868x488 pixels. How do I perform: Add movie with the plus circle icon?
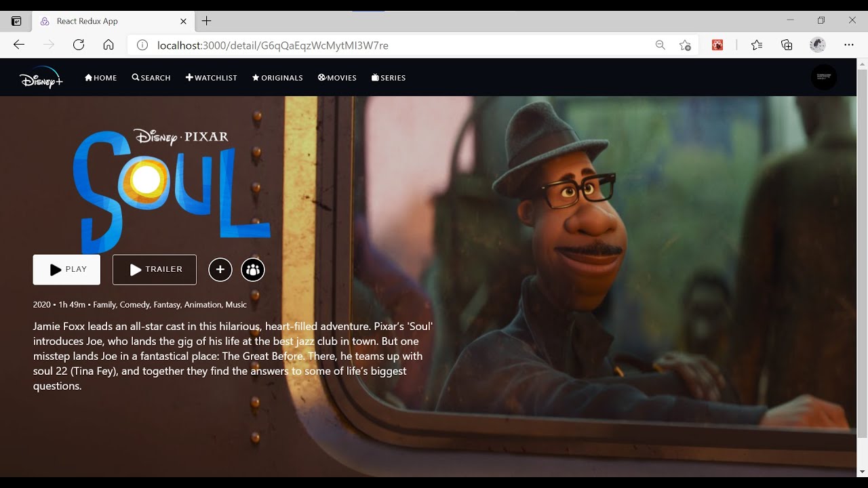coord(220,270)
